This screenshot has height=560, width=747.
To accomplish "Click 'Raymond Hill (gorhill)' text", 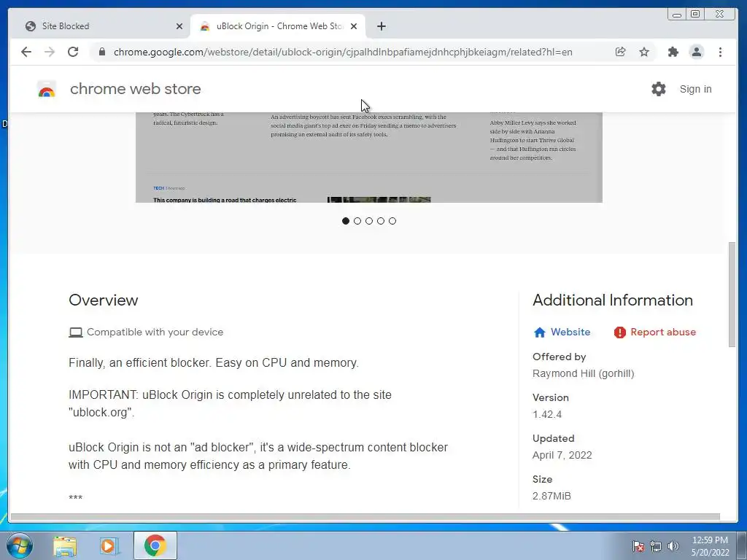I will pyautogui.click(x=583, y=373).
